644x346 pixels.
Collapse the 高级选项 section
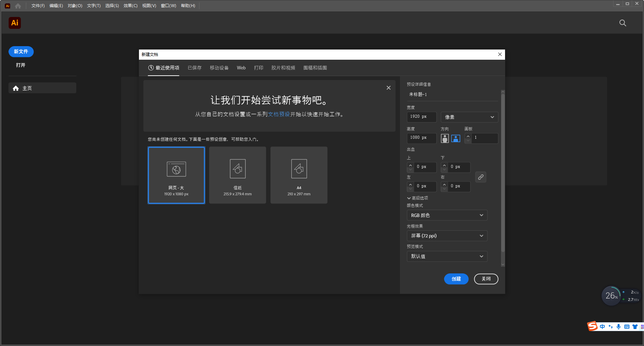[x=418, y=198]
